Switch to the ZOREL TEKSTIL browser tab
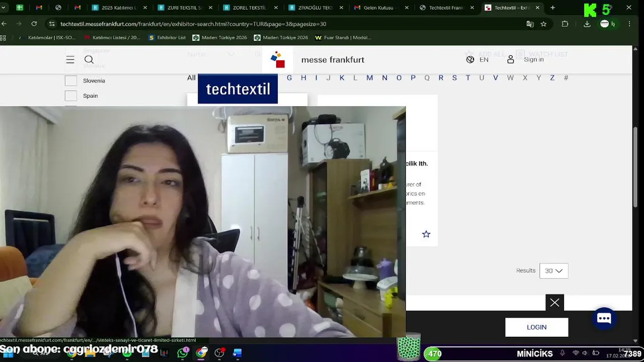This screenshot has width=644, height=362. point(250,8)
